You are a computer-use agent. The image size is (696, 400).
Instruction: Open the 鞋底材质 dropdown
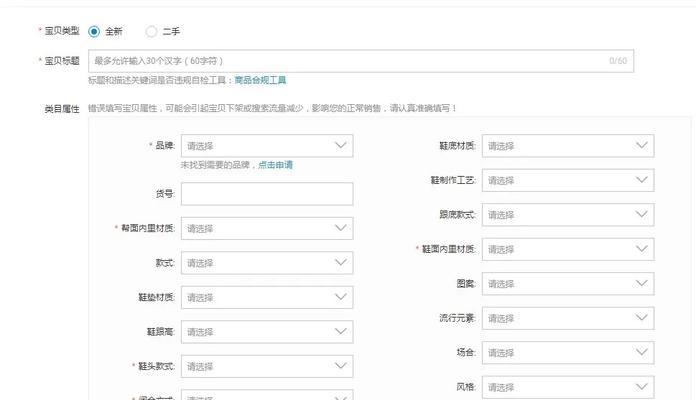point(568,146)
